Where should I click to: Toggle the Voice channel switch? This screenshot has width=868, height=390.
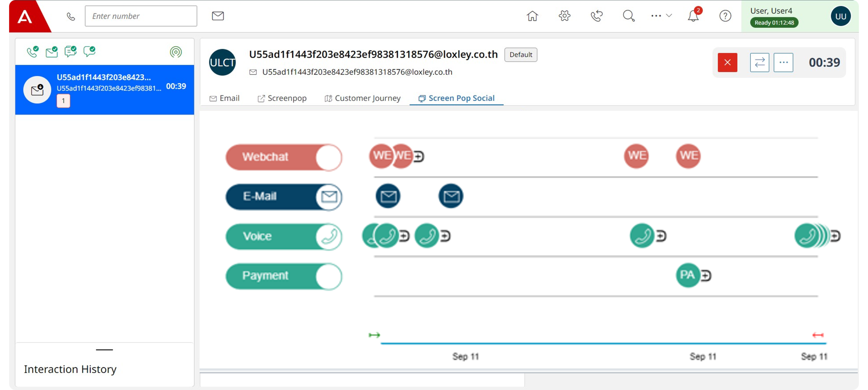[x=328, y=236]
